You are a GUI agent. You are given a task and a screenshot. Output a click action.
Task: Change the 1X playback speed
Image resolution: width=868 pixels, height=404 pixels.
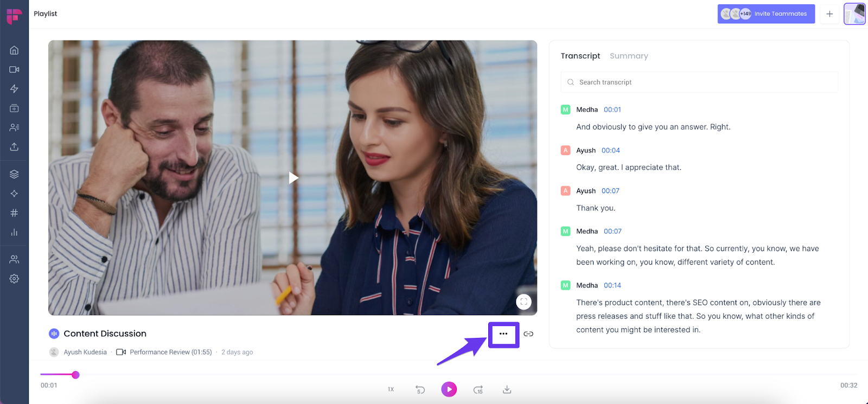[x=391, y=389]
